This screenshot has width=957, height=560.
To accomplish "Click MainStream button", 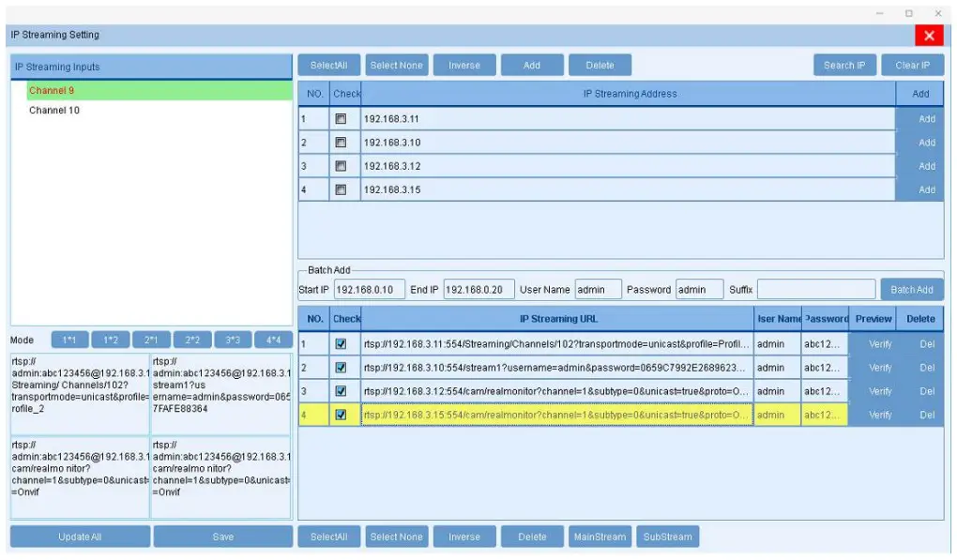I will (x=600, y=536).
